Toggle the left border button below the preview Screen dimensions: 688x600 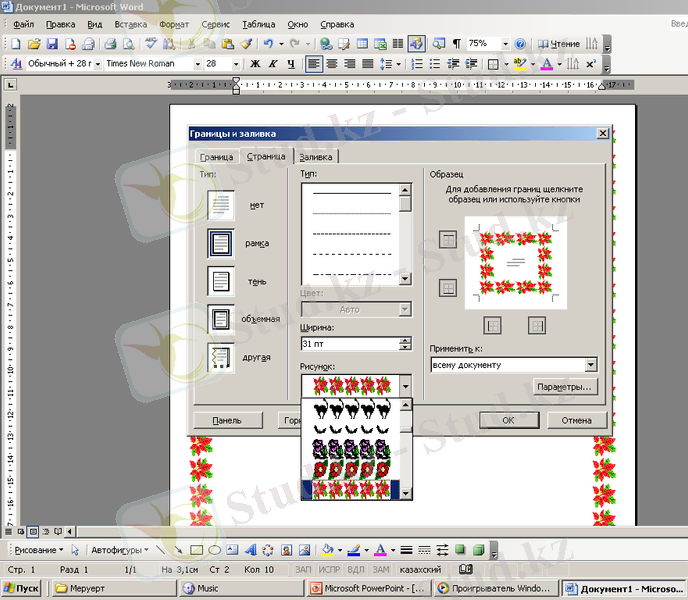493,325
